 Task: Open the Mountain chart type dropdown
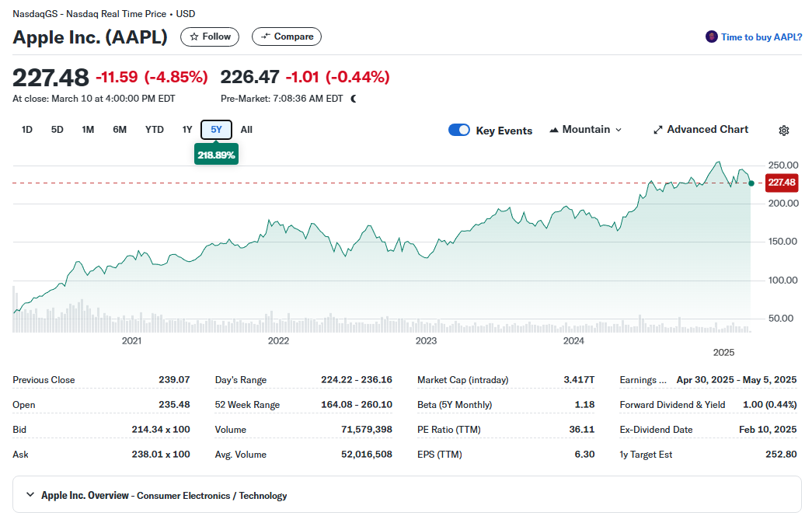pos(586,130)
